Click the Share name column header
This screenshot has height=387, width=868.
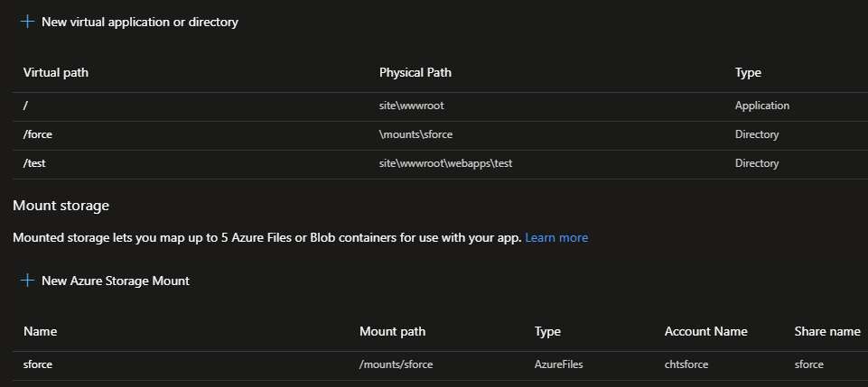pos(826,331)
